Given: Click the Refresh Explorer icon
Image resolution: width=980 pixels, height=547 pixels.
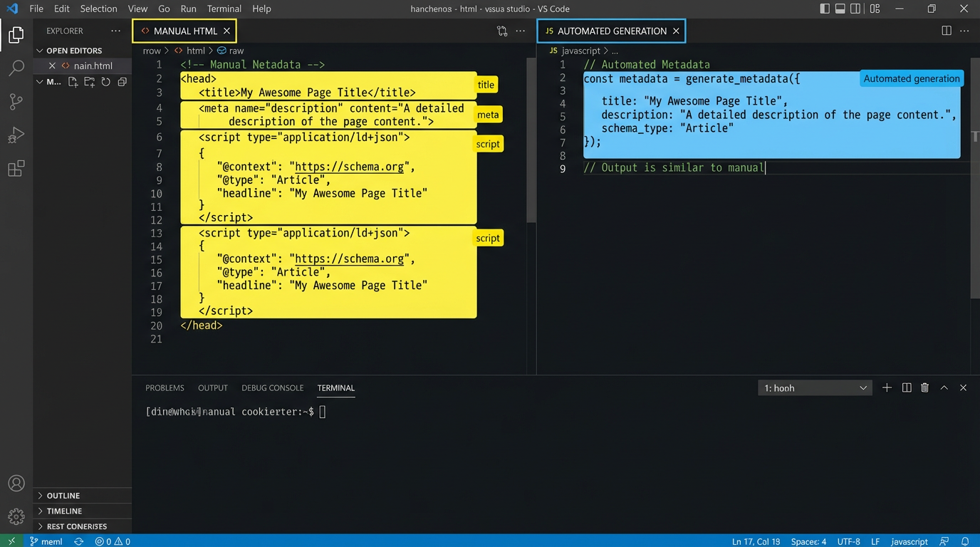Looking at the screenshot, I should (105, 82).
